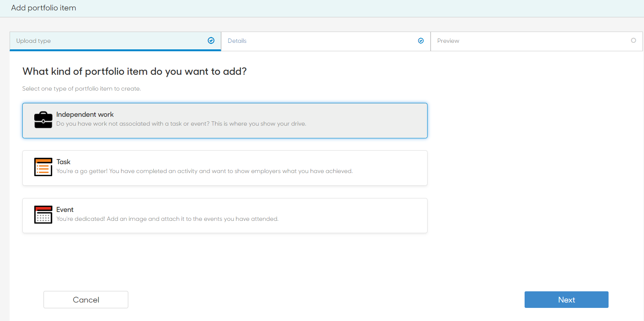
Task: Click the 'Select one type' instruction text
Action: click(x=82, y=89)
